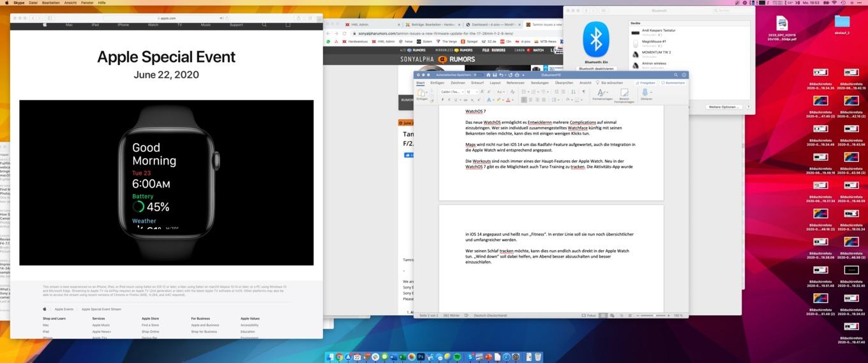Viewport: 868px width, 363px height.
Task: Show paragraph marks (pilcrow) in Word
Action: [584, 91]
